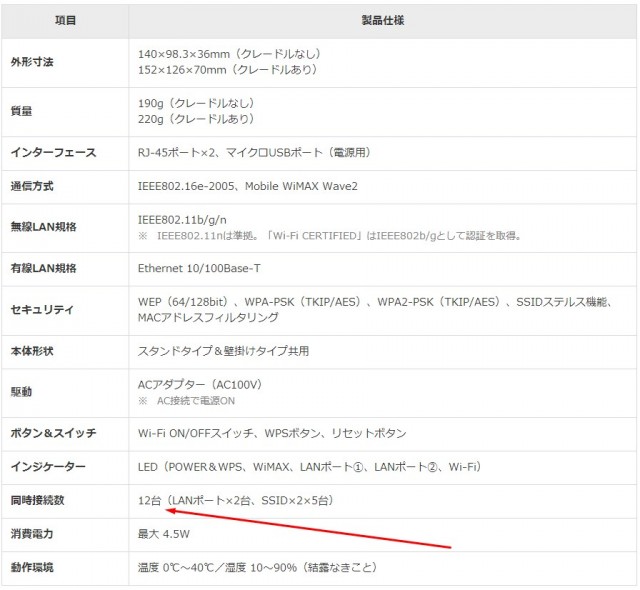Select the セキュリティ row label
Viewport: 640px width, 590px height.
pos(42,310)
